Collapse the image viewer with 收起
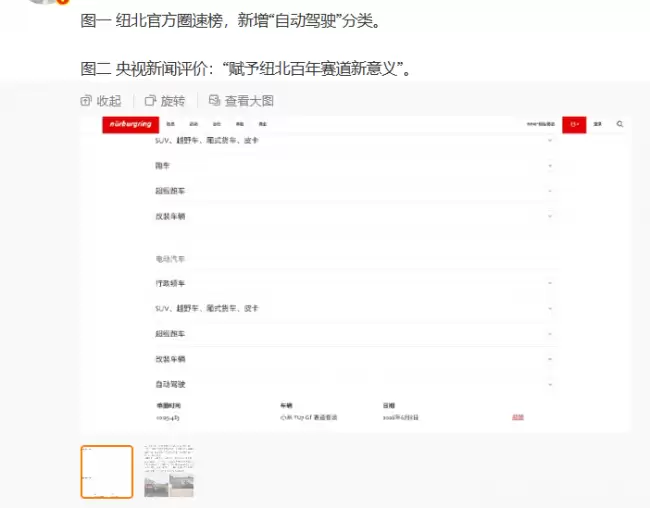Viewport: 650px width, 508px height. pos(100,101)
